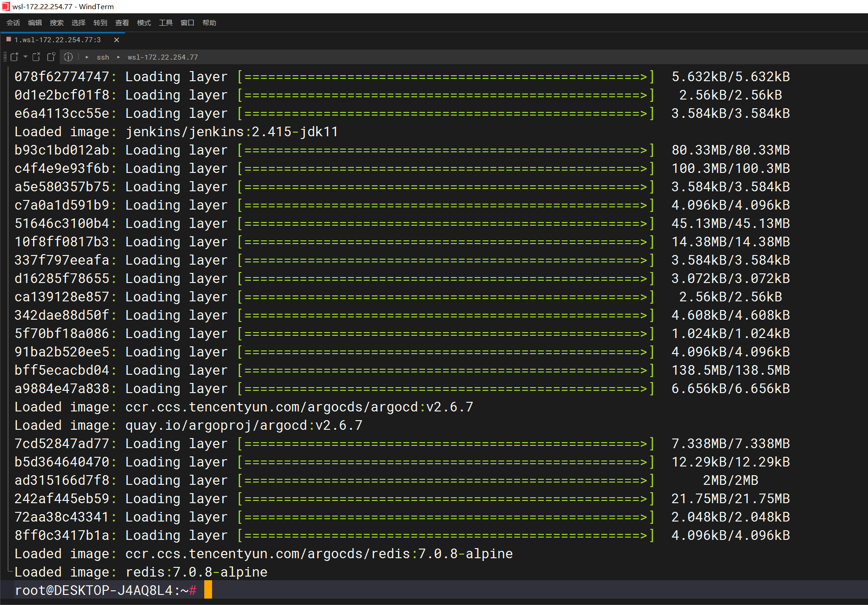
Task: Open the 查看 (View) menu
Action: [x=122, y=22]
